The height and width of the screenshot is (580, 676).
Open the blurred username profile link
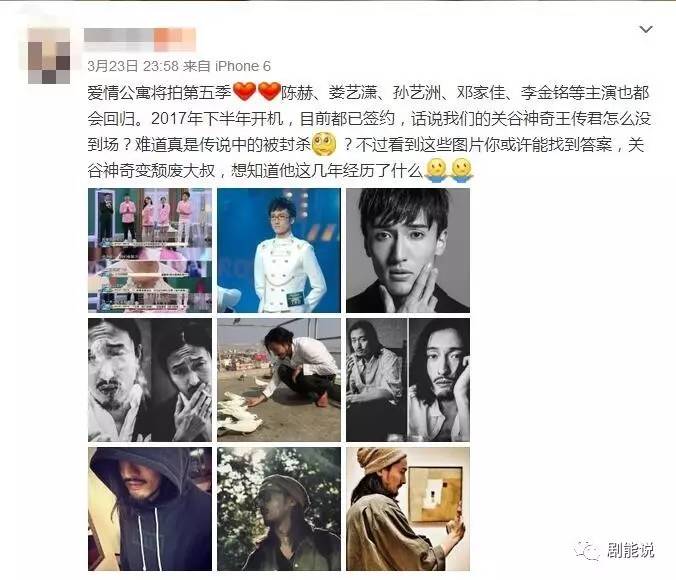pyautogui.click(x=140, y=40)
